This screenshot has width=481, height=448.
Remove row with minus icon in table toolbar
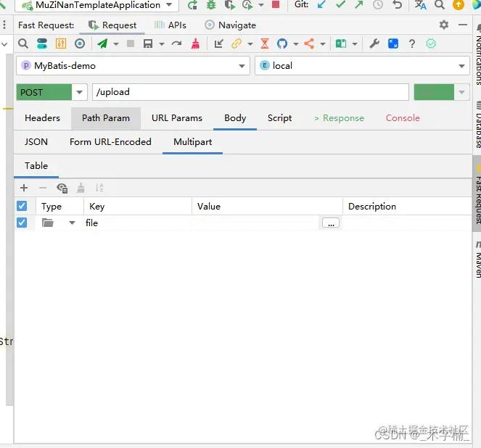point(43,188)
